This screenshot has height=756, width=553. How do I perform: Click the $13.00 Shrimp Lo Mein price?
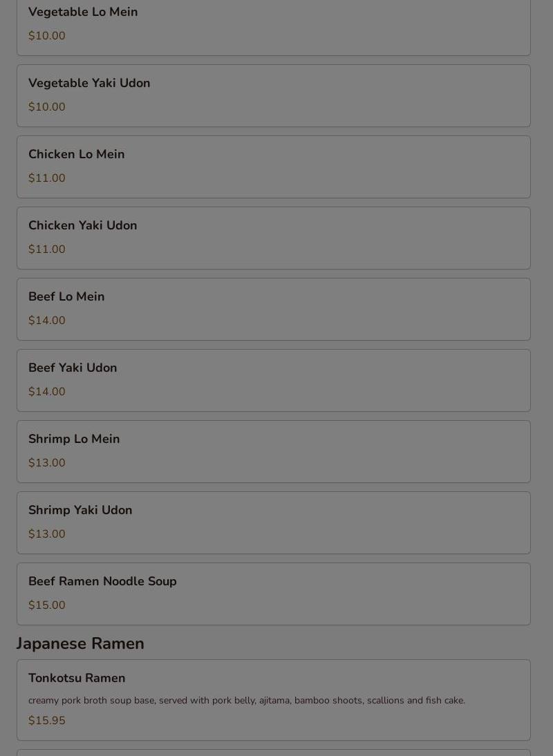47,462
